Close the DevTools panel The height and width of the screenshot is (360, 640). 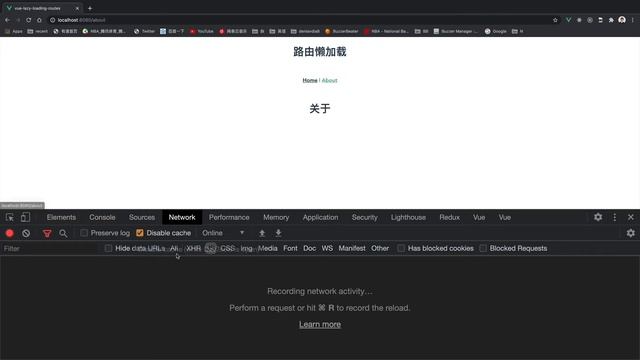[x=631, y=217]
